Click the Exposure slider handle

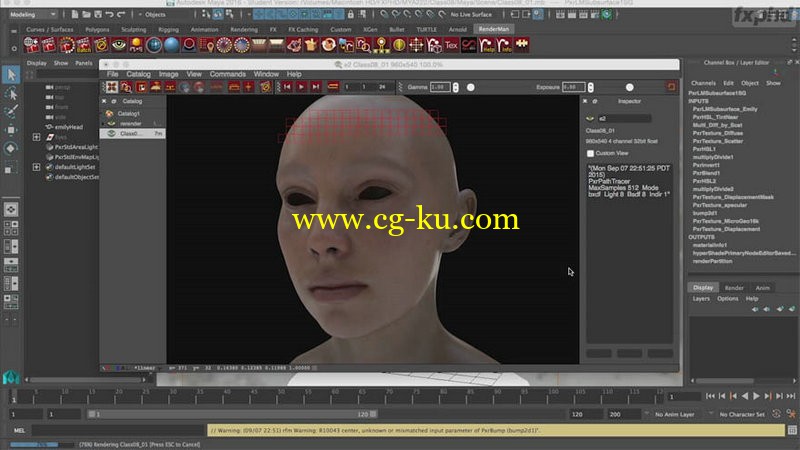tap(630, 87)
